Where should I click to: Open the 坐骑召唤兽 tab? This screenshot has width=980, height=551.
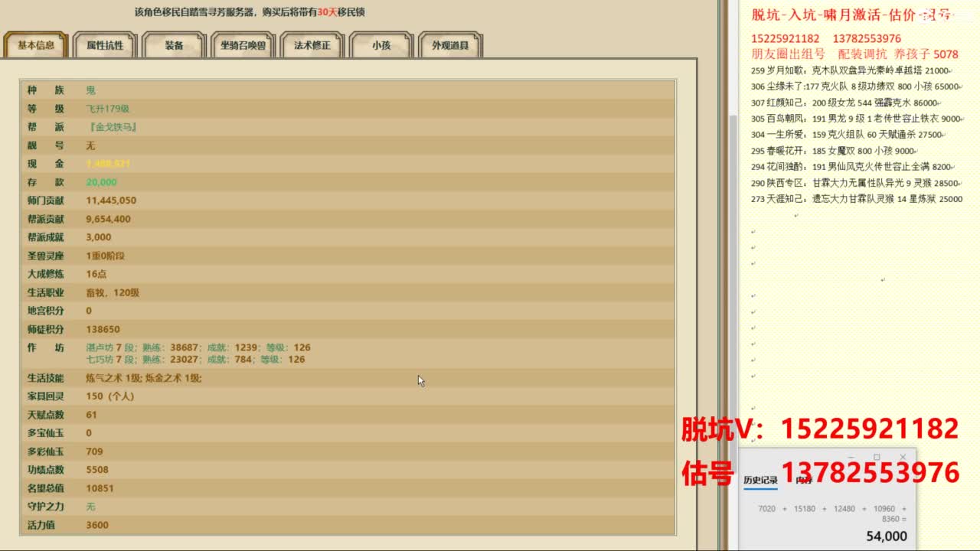tap(243, 45)
